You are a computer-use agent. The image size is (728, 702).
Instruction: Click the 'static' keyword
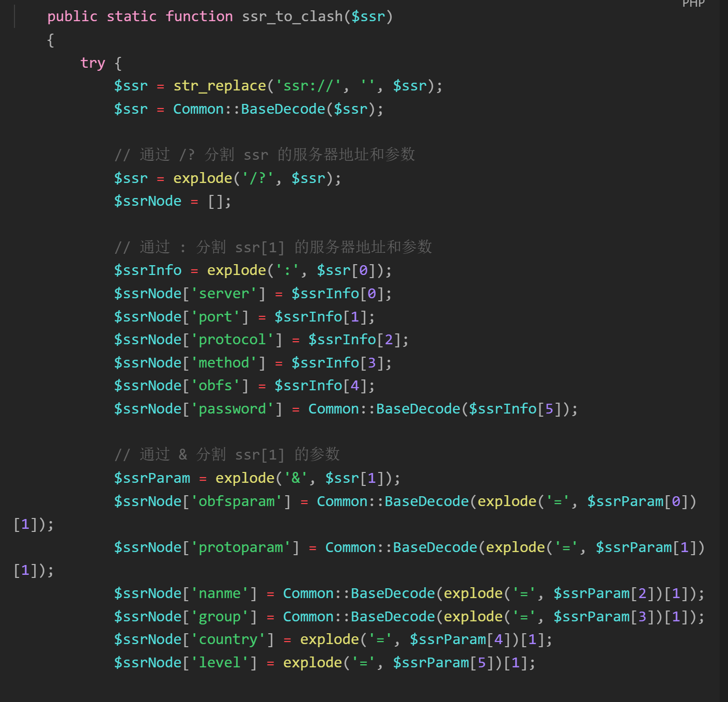pyautogui.click(x=131, y=17)
